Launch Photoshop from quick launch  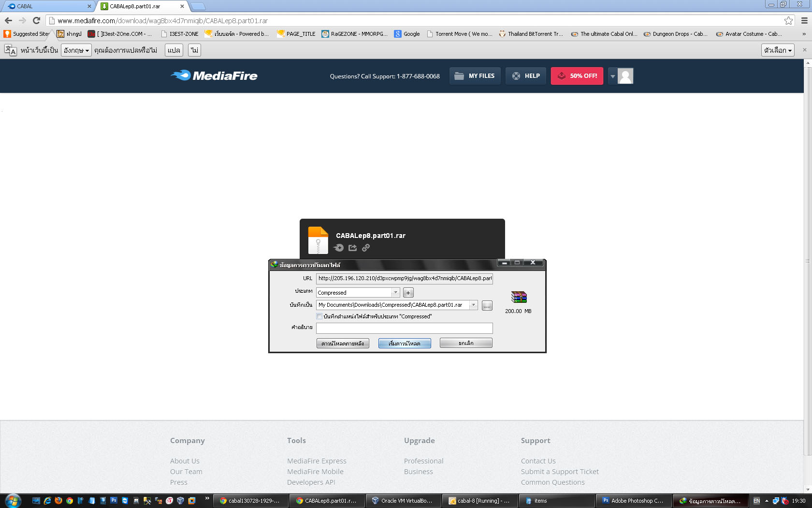pos(114,501)
